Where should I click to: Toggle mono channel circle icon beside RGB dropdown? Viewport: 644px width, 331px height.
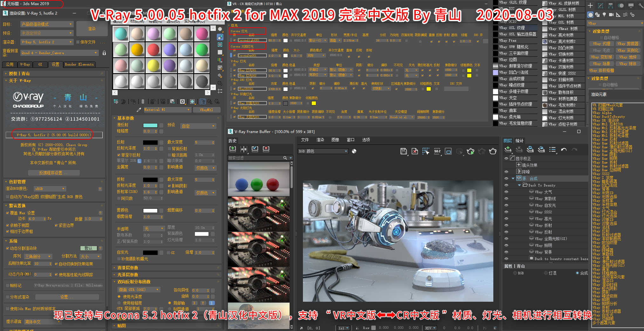point(354,151)
